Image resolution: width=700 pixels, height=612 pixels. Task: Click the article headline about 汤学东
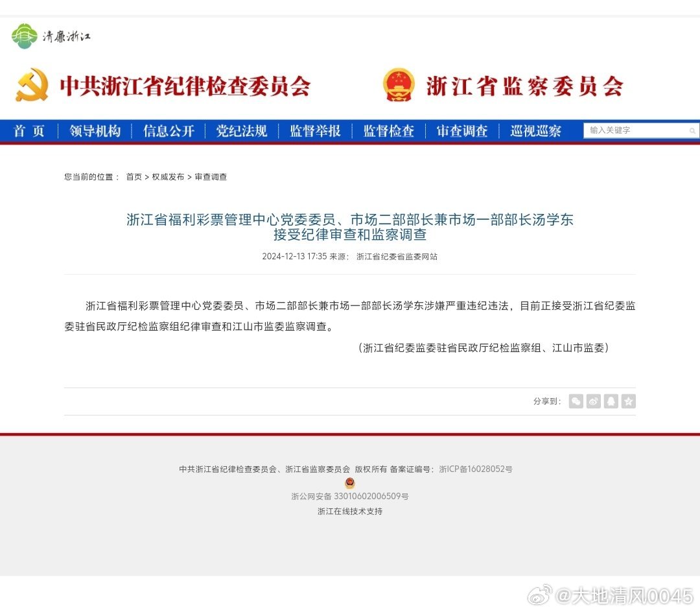pyautogui.click(x=350, y=227)
